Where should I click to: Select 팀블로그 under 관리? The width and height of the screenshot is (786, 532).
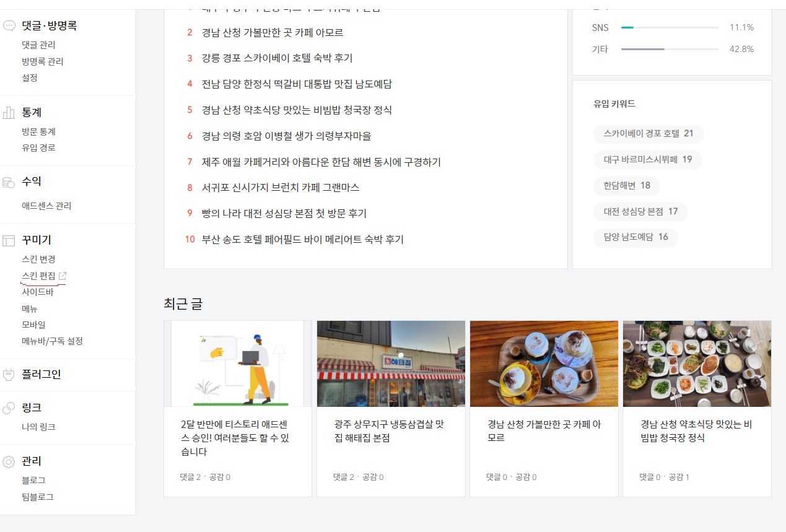[38, 497]
